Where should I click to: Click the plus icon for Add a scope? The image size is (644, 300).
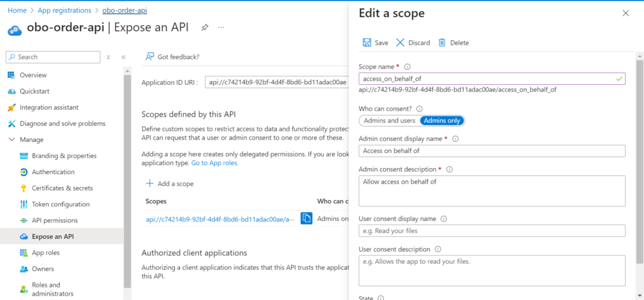tap(150, 183)
